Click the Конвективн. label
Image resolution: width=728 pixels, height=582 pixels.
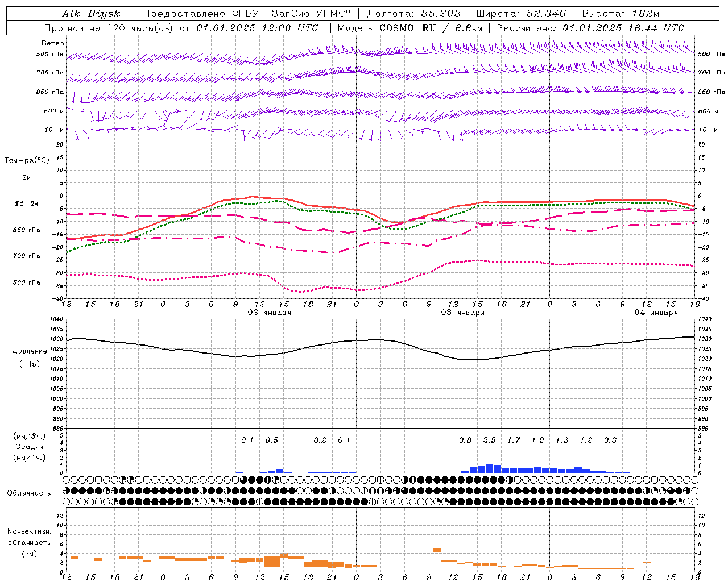pyautogui.click(x=29, y=531)
